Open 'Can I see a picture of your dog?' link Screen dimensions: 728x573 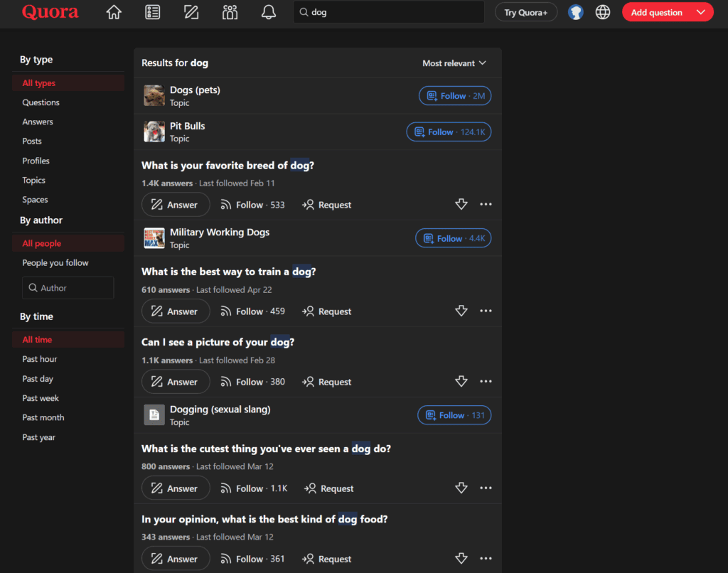pos(218,342)
